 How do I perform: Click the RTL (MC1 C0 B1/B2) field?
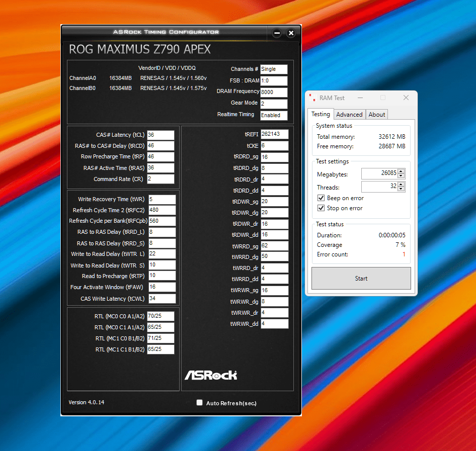coord(161,338)
